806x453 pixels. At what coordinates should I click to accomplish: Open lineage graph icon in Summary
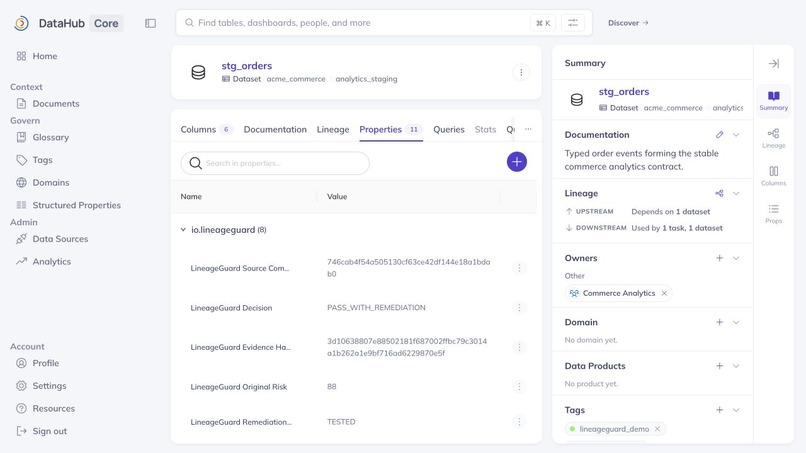(719, 193)
